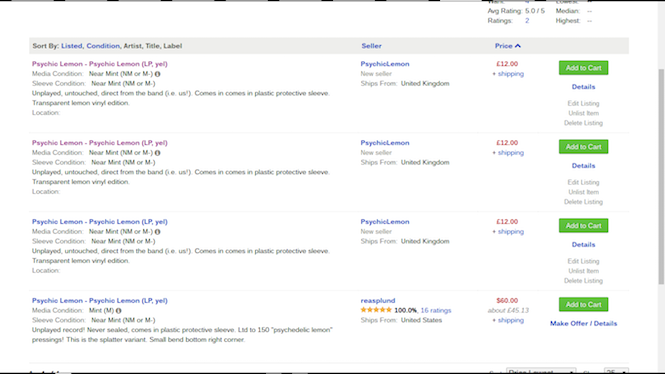Select 'Ships From: United States' text
The image size is (665, 374).
pyautogui.click(x=401, y=320)
